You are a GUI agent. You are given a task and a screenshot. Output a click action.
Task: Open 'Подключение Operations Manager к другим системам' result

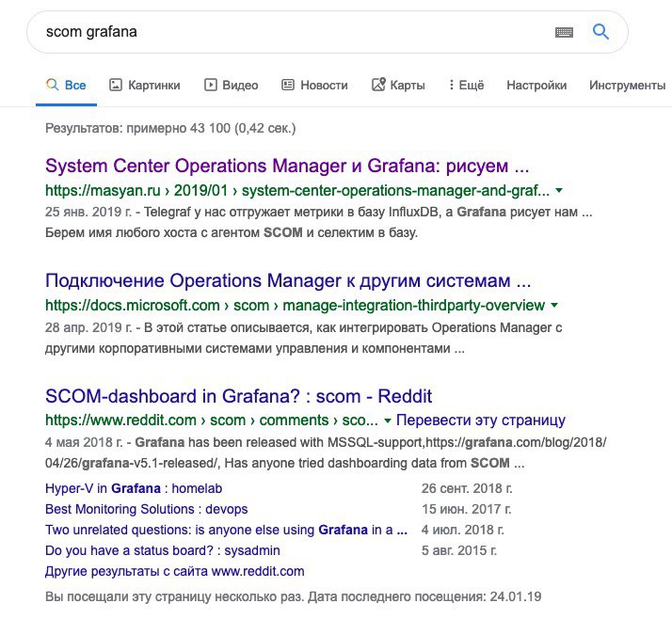tap(288, 281)
